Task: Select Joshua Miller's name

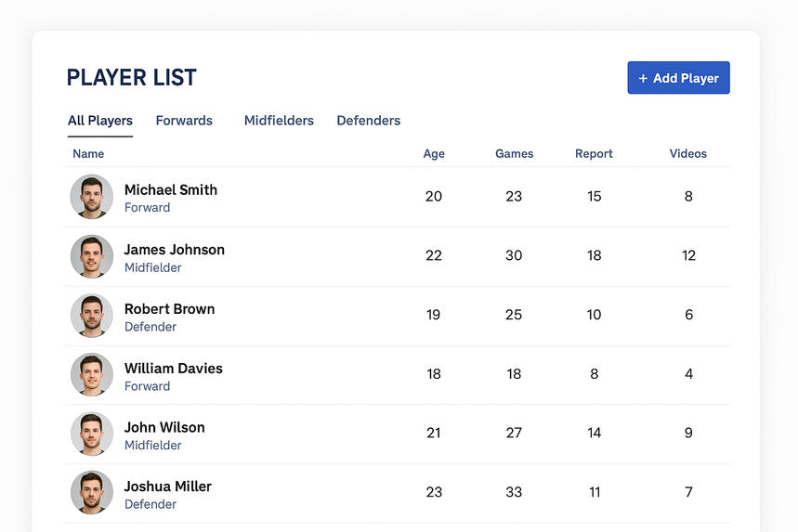Action: (168, 486)
